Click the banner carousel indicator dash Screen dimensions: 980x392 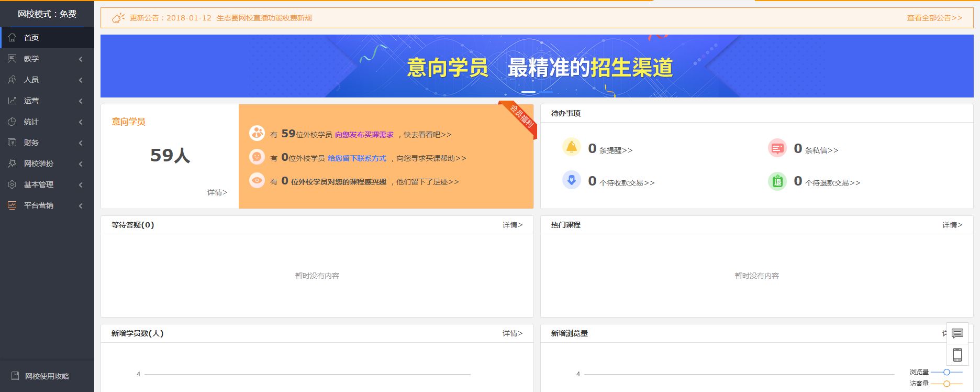pyautogui.click(x=528, y=92)
